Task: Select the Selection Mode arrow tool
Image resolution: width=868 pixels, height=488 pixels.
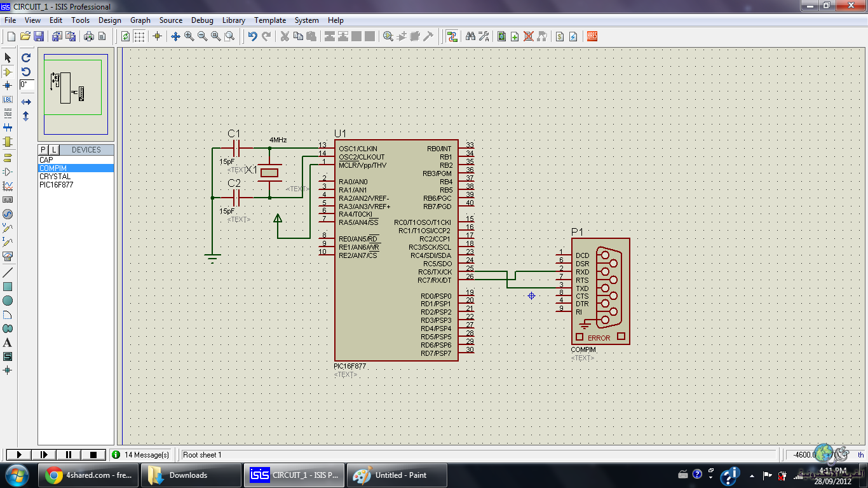Action: tap(8, 58)
